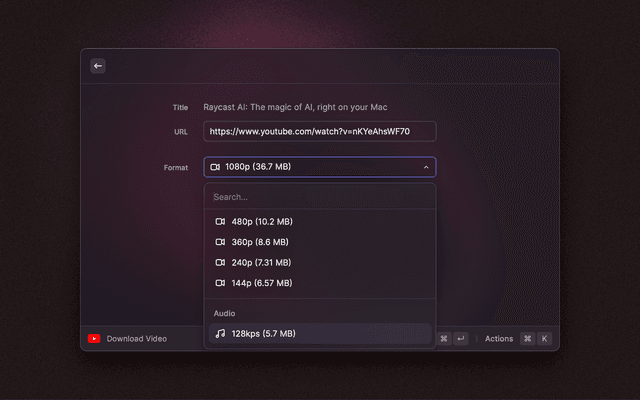This screenshot has width=640, height=400.
Task: Click the Format field label
Action: pos(176,167)
